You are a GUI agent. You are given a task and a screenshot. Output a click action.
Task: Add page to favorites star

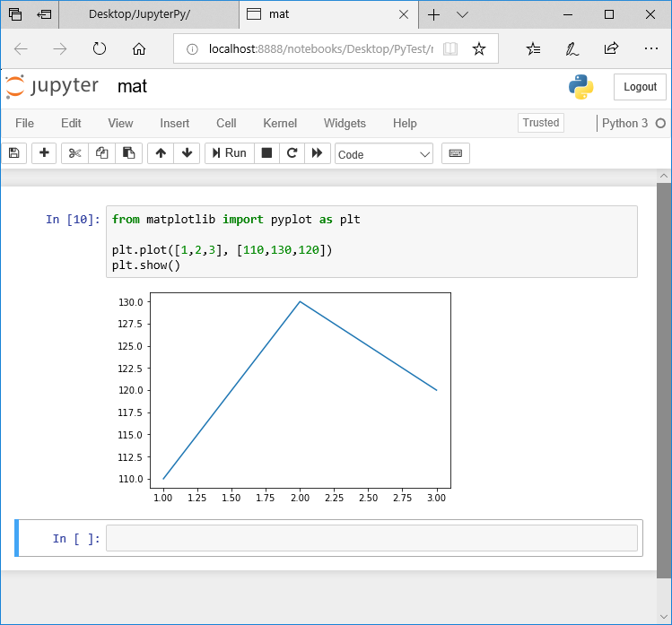pos(479,49)
